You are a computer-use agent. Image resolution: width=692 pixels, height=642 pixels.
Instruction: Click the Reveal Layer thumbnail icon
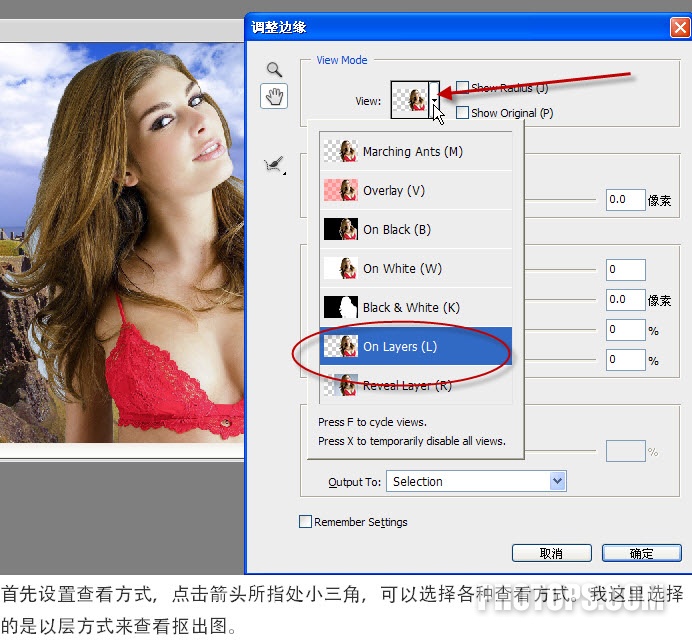tap(341, 385)
